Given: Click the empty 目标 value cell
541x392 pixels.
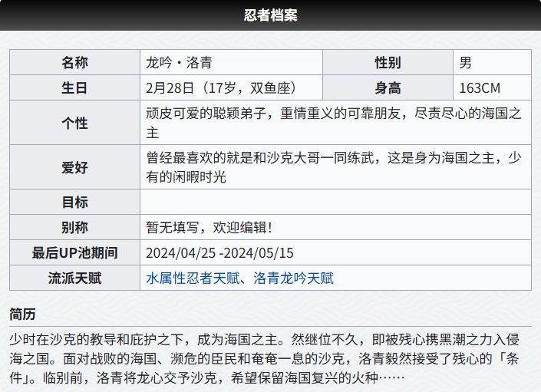Looking at the screenshot, I should point(335,202).
